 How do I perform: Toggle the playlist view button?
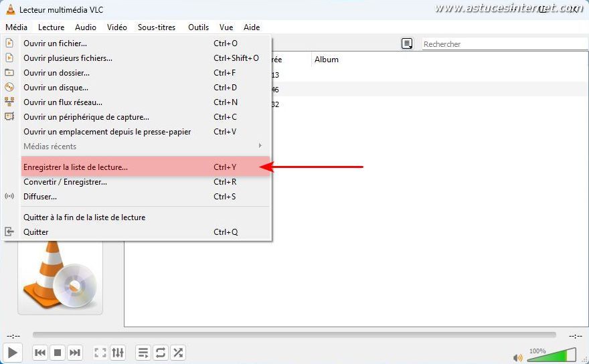point(143,353)
